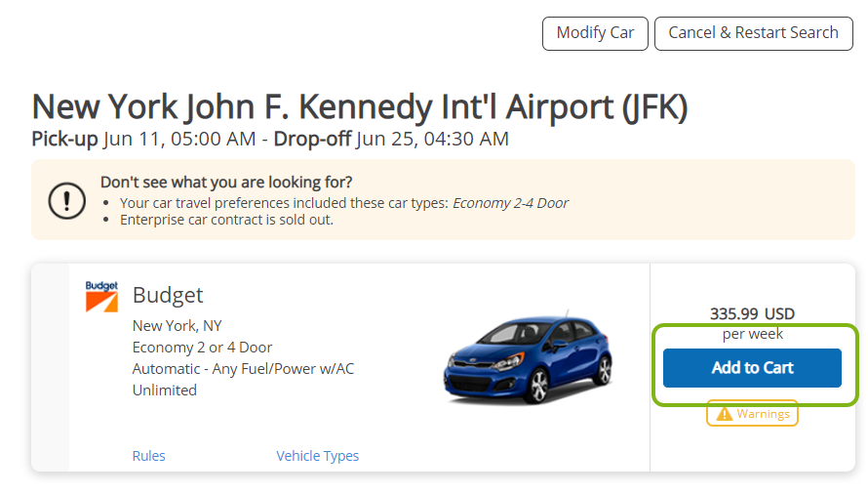Click the warning triangle icon
This screenshot has width=868, height=493.
tap(724, 414)
